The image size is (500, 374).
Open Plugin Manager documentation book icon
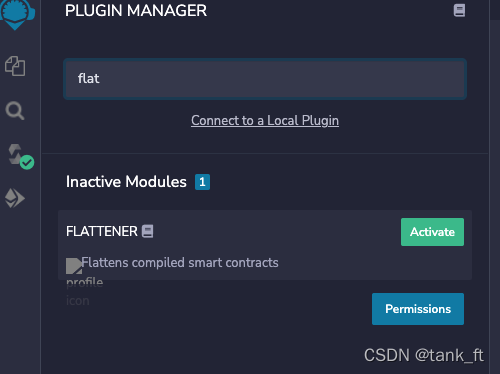click(459, 10)
